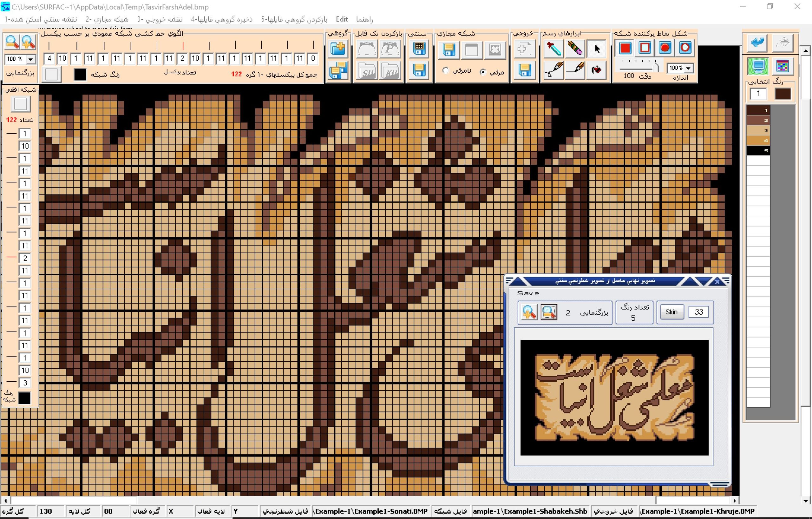
Task: Select the visible grid radio option (مرئي)
Action: (x=483, y=71)
